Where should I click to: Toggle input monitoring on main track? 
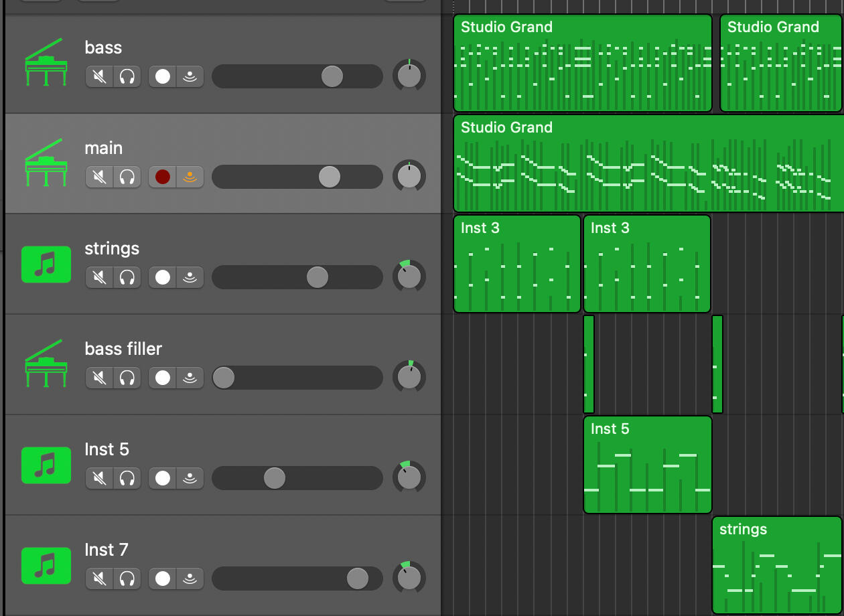(190, 177)
